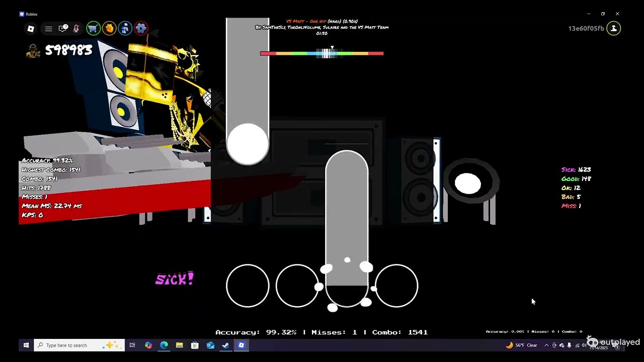Click the KPS: 0 stat
644x362 pixels.
coord(32,215)
